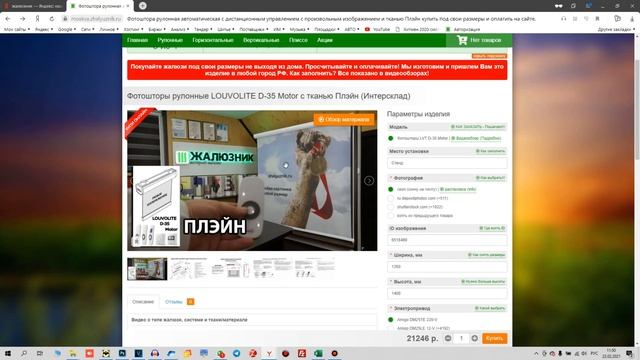Click the site lock icon in address bar

[65, 19]
